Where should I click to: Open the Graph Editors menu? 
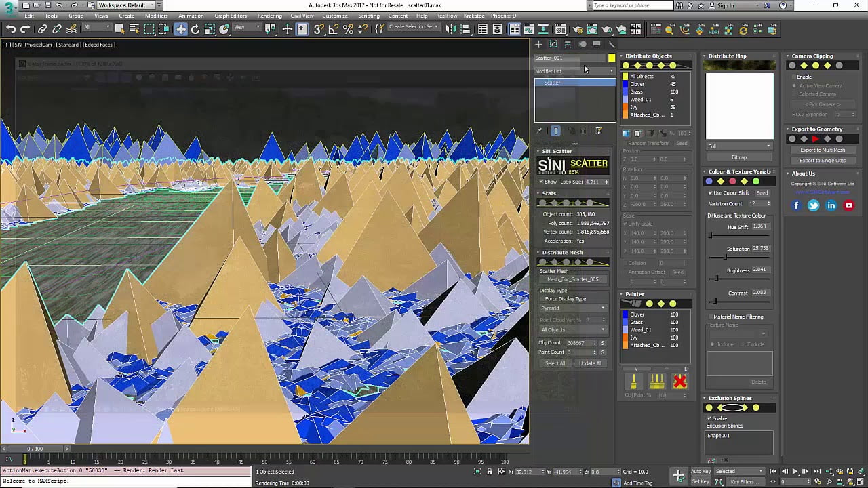[x=231, y=16]
